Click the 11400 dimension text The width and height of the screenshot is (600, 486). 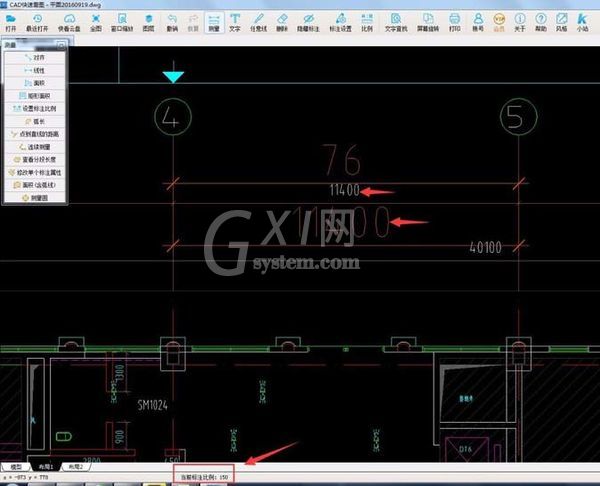(x=344, y=190)
